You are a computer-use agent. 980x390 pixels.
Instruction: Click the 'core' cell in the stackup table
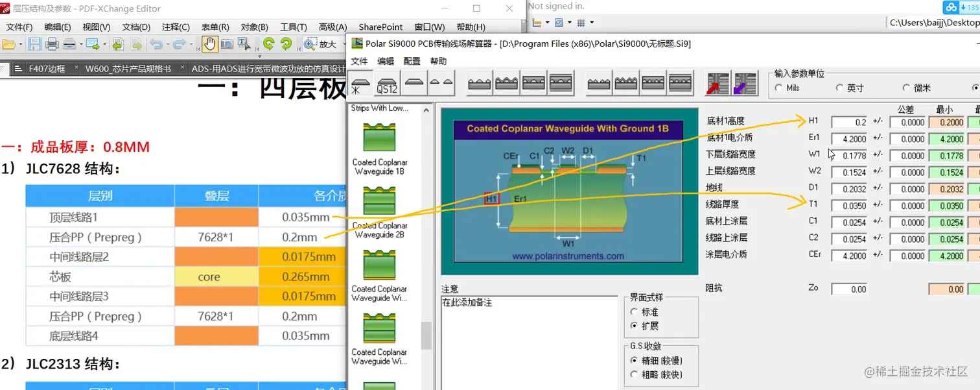pyautogui.click(x=216, y=277)
